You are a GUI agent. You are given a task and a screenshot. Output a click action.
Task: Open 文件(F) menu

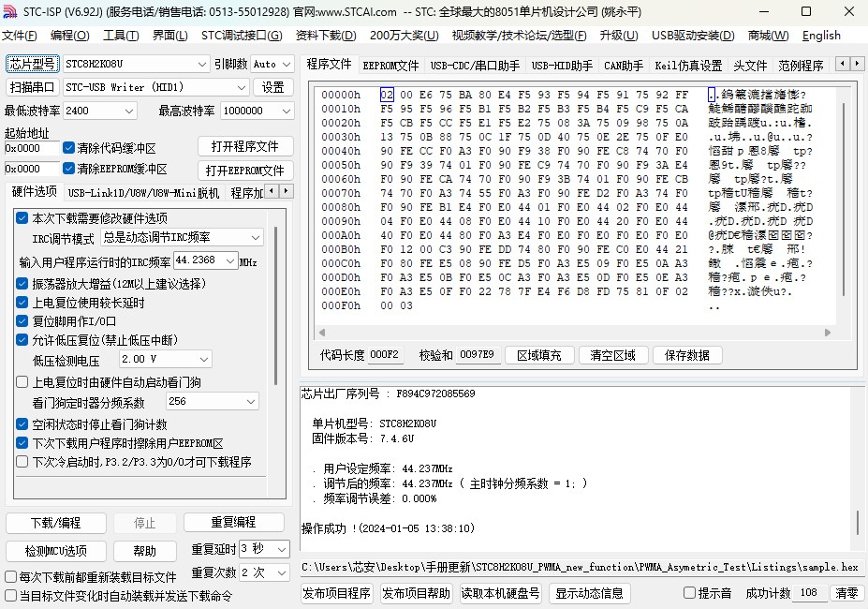(20, 36)
